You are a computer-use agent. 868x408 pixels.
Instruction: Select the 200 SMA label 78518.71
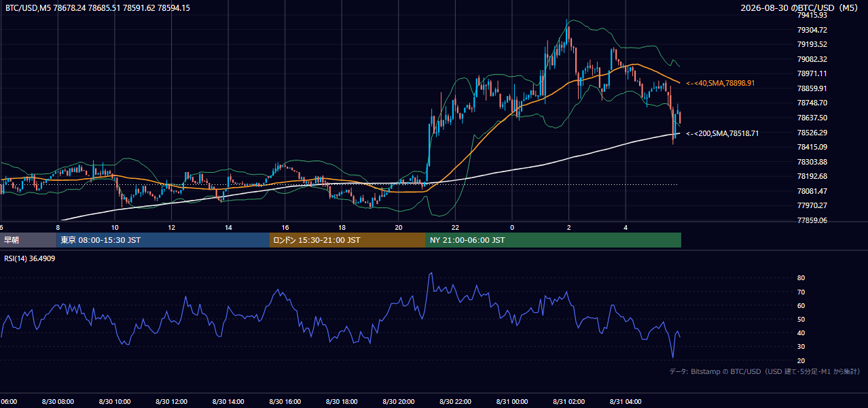723,133
